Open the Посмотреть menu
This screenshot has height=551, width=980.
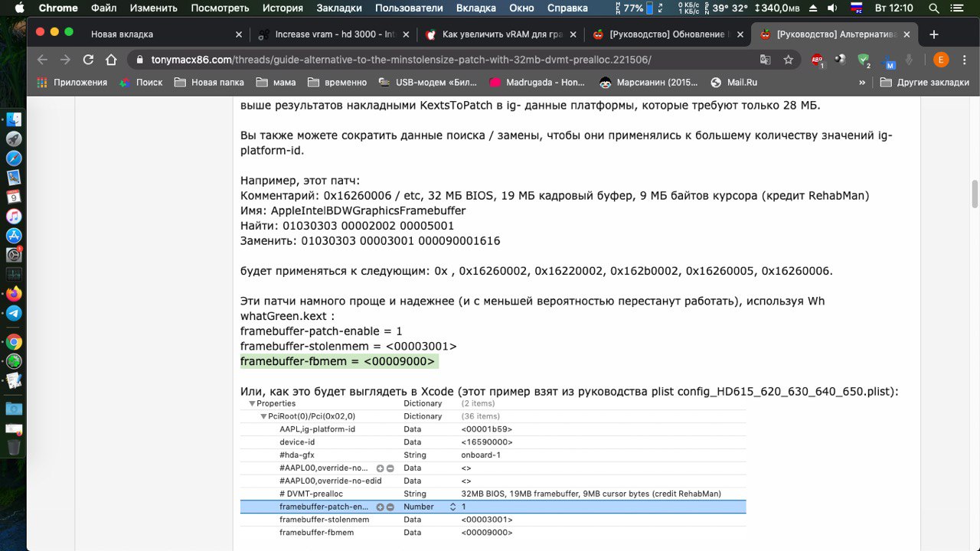220,8
